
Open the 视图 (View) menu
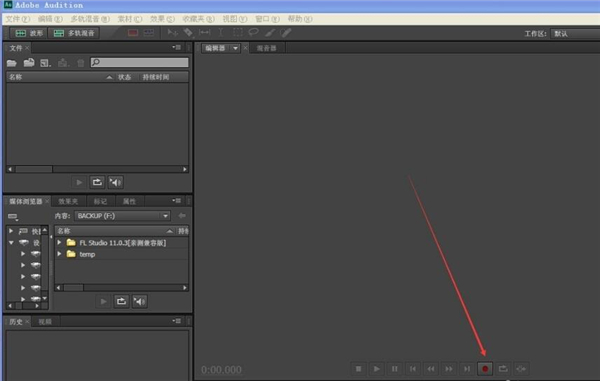[x=235, y=19]
